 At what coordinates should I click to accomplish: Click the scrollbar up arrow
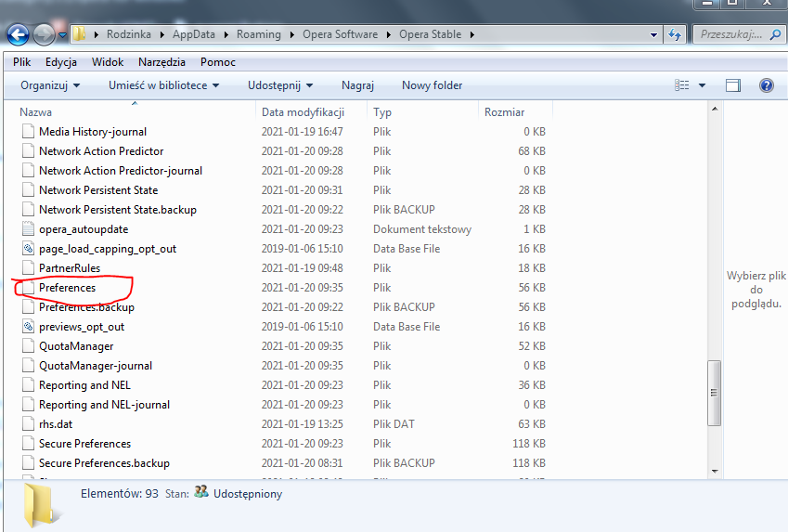(715, 109)
